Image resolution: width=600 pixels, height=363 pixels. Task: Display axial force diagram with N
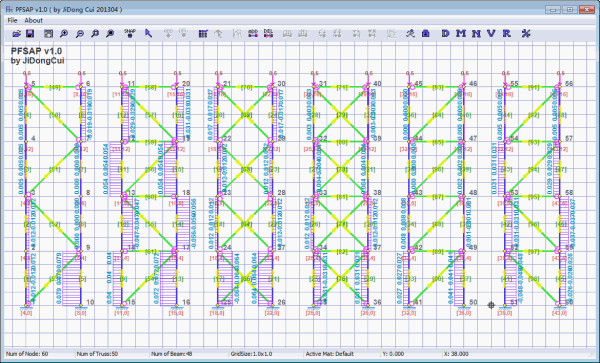[476, 34]
